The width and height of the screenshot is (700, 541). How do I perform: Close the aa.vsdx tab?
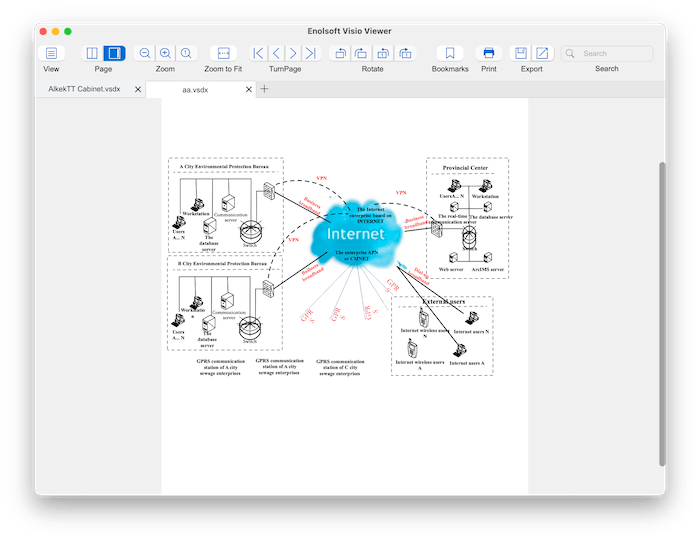(x=249, y=89)
